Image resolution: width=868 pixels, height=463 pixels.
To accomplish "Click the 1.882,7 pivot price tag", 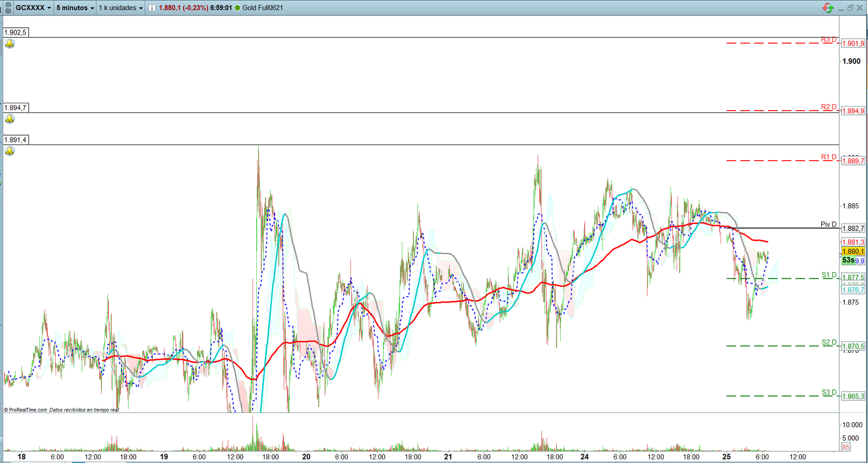I will [x=853, y=228].
